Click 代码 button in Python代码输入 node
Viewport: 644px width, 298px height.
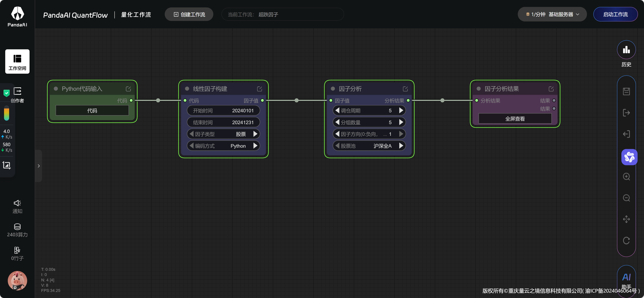92,110
